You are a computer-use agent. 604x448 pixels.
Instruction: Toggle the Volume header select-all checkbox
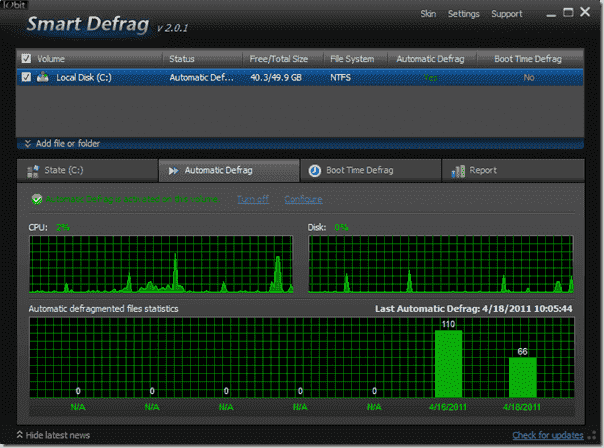coord(26,59)
